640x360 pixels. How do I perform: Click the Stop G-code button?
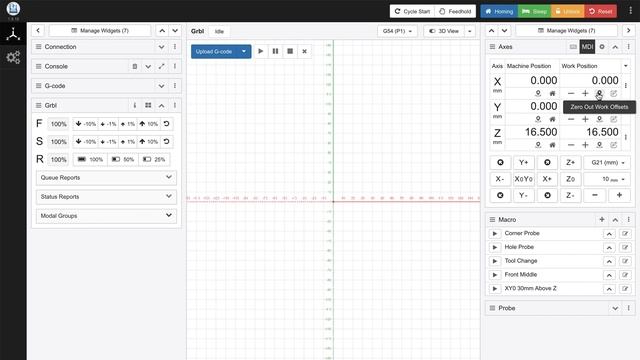coord(290,51)
